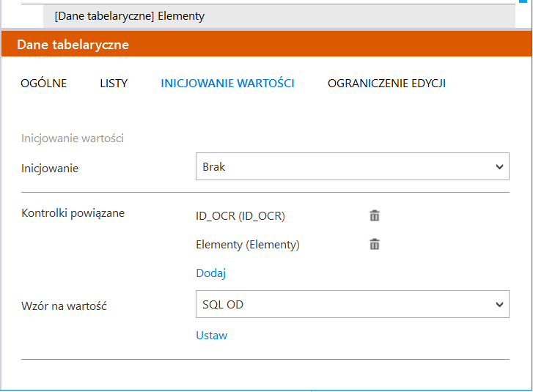Image resolution: width=533 pixels, height=392 pixels.
Task: Click the Dodaj link
Action: 210,273
